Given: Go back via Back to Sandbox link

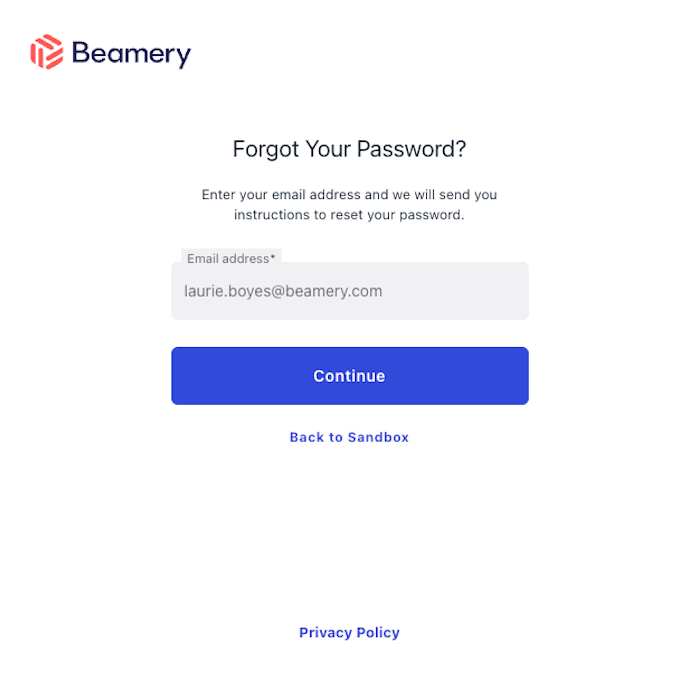Looking at the screenshot, I should [349, 437].
